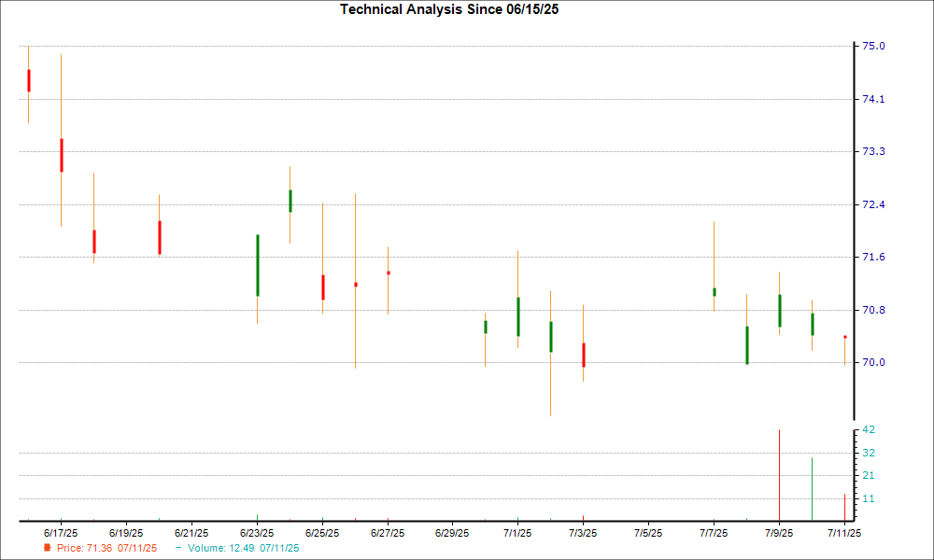Click the 6/21/25 date label
This screenshot has height=560, width=934.
point(191,533)
